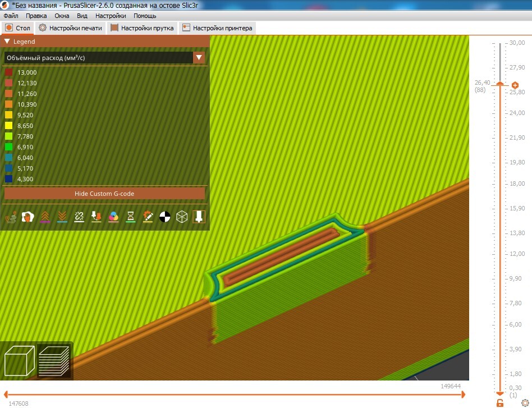Toggle custom G-code pencil gear icon
The image size is (532, 408).
148,217
